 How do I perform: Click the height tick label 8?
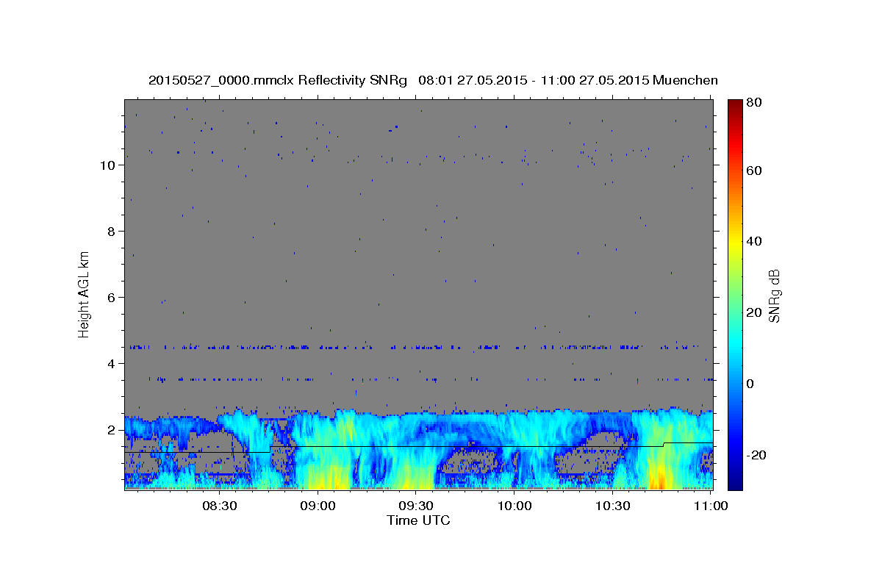(111, 231)
